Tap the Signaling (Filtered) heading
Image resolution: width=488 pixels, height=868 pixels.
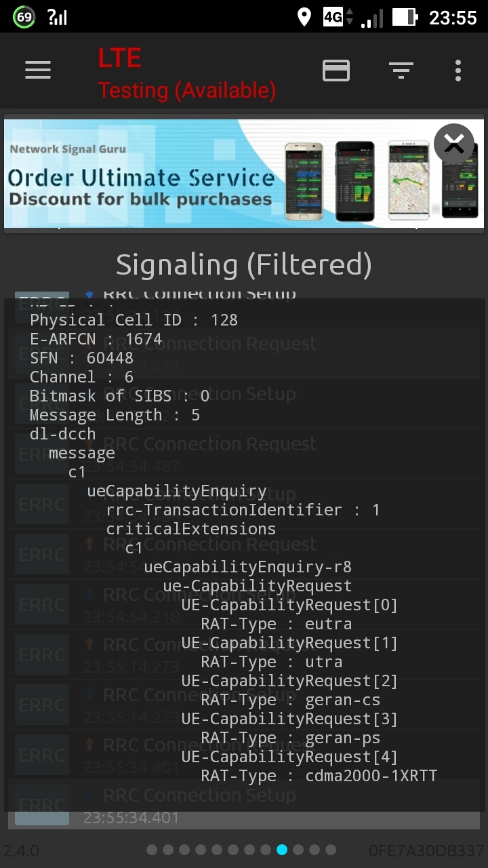[244, 264]
